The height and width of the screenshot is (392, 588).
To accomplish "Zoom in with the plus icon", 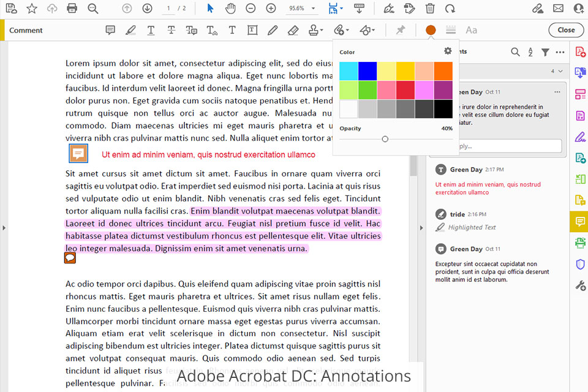I will pos(271,8).
